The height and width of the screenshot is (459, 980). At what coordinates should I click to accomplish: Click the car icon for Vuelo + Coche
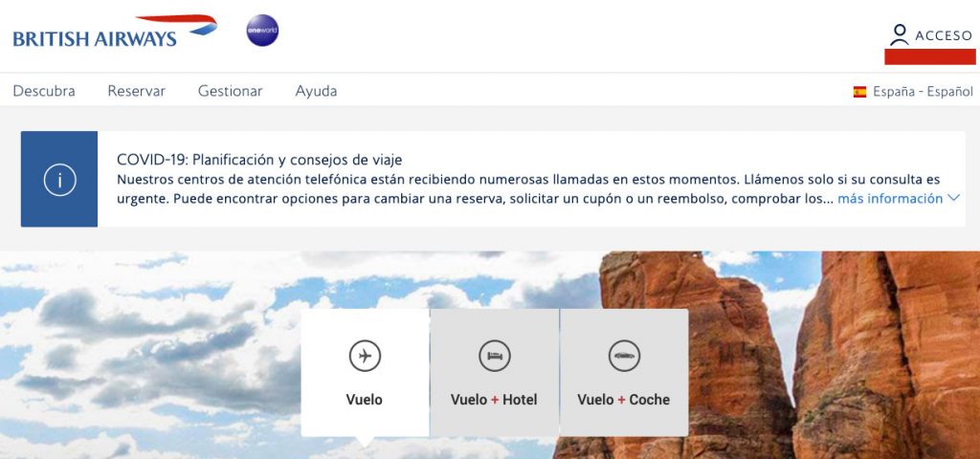coord(624,357)
